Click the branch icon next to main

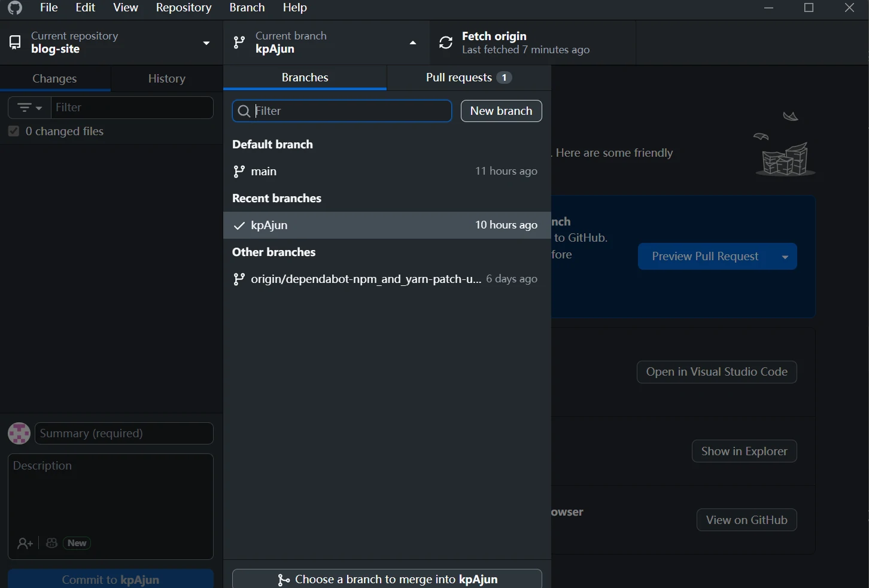(239, 172)
